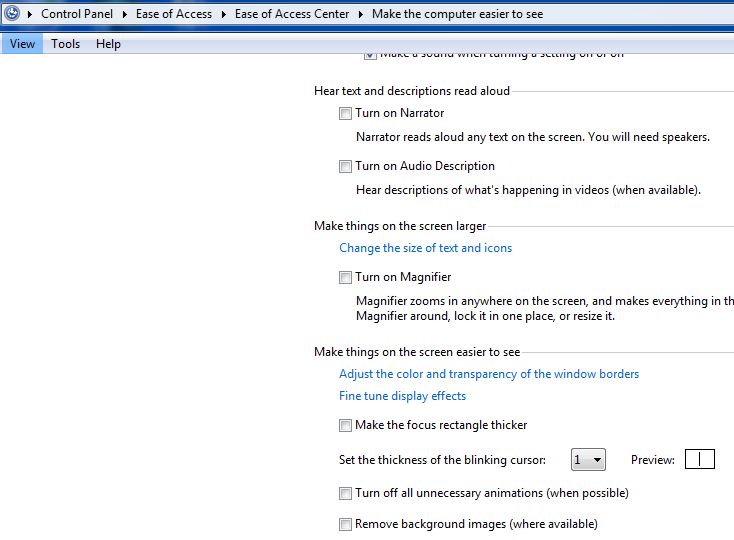The height and width of the screenshot is (540, 734).
Task: Open Adjust color and transparency of window borders
Action: click(x=489, y=374)
